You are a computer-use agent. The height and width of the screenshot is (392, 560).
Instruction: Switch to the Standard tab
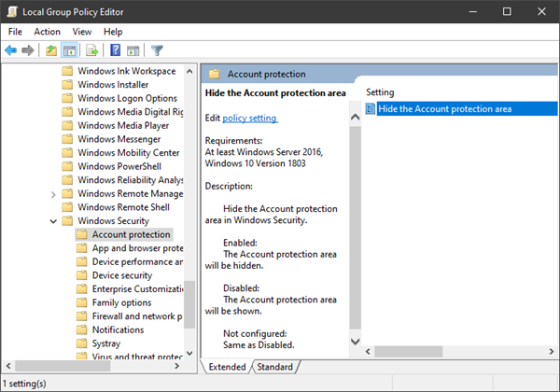coord(274,367)
